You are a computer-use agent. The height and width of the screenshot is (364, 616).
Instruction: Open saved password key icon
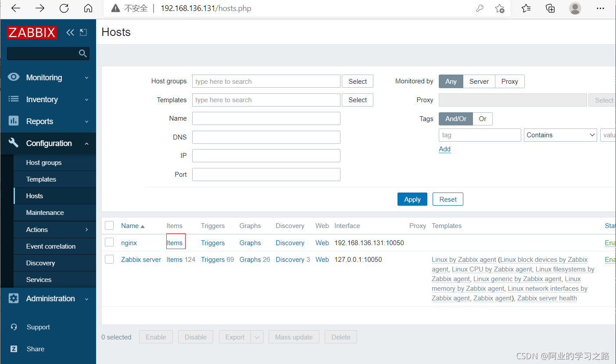pos(480,8)
